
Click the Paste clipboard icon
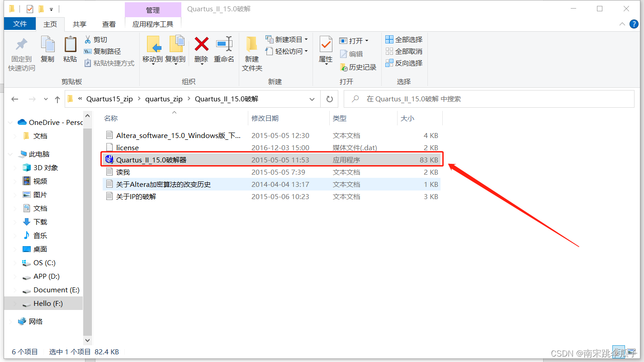[x=70, y=44]
